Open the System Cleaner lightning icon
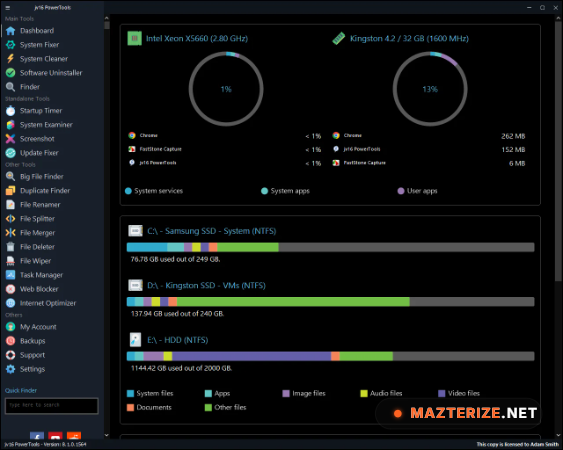The image size is (563, 450). coord(10,59)
